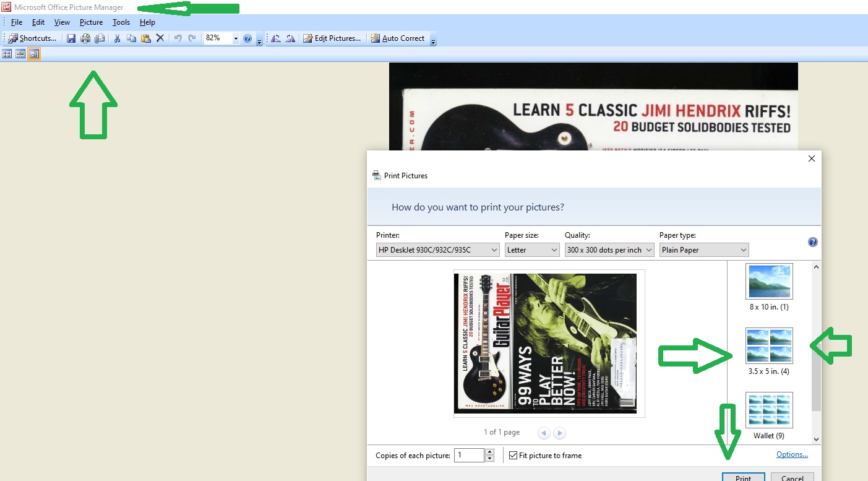Open the Picture menu
Image resolution: width=868 pixels, height=481 pixels.
tap(91, 22)
